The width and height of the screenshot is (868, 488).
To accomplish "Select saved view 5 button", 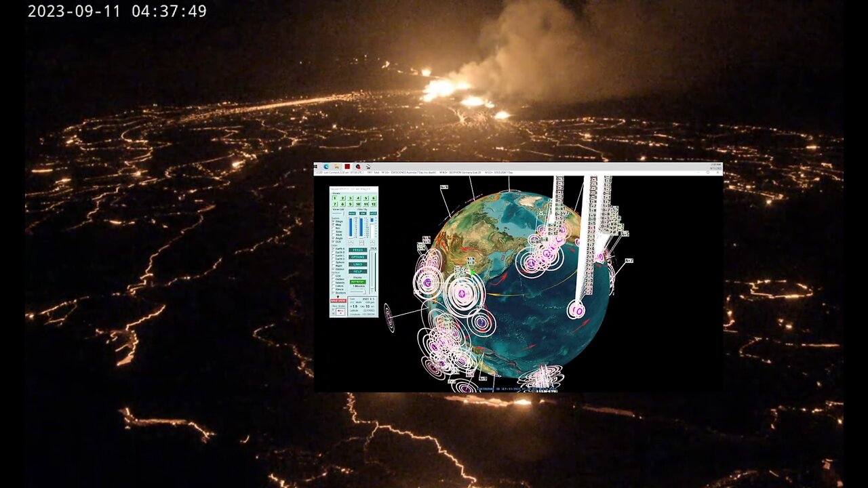I will pos(366,198).
